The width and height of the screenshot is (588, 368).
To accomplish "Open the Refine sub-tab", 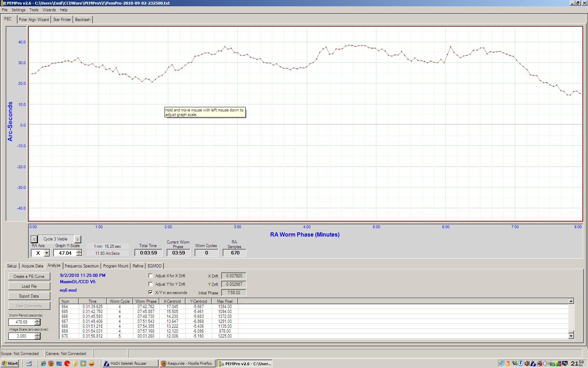I will coord(138,266).
